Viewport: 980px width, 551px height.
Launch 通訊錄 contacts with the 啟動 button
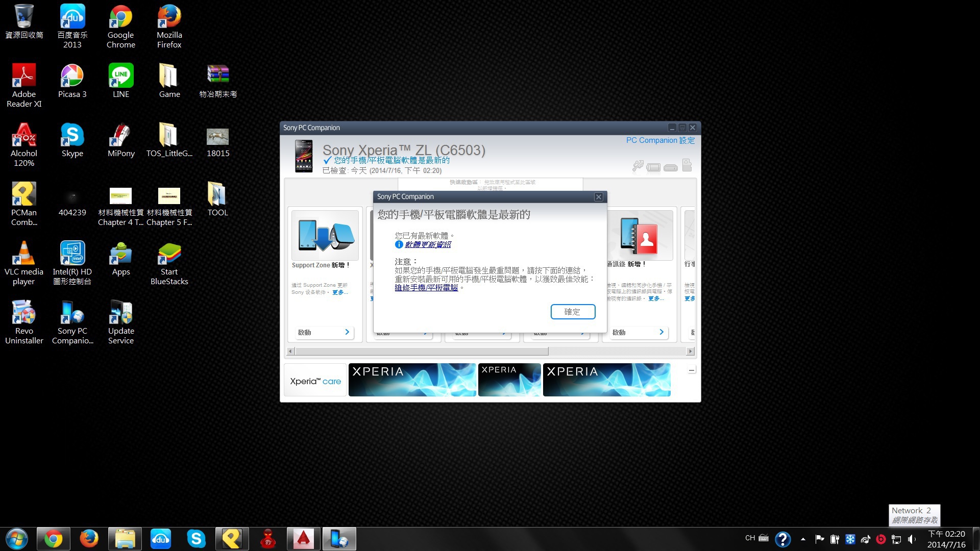pyautogui.click(x=639, y=332)
